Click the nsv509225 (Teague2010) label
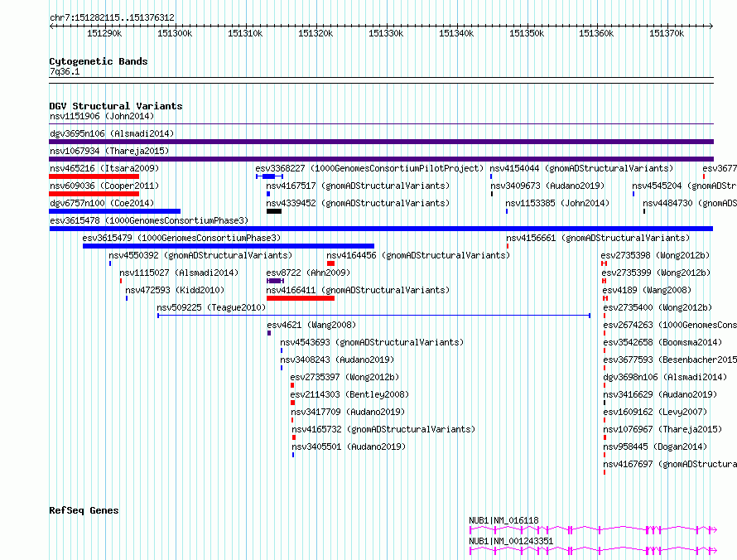The height and width of the screenshot is (560, 737). tap(211, 307)
